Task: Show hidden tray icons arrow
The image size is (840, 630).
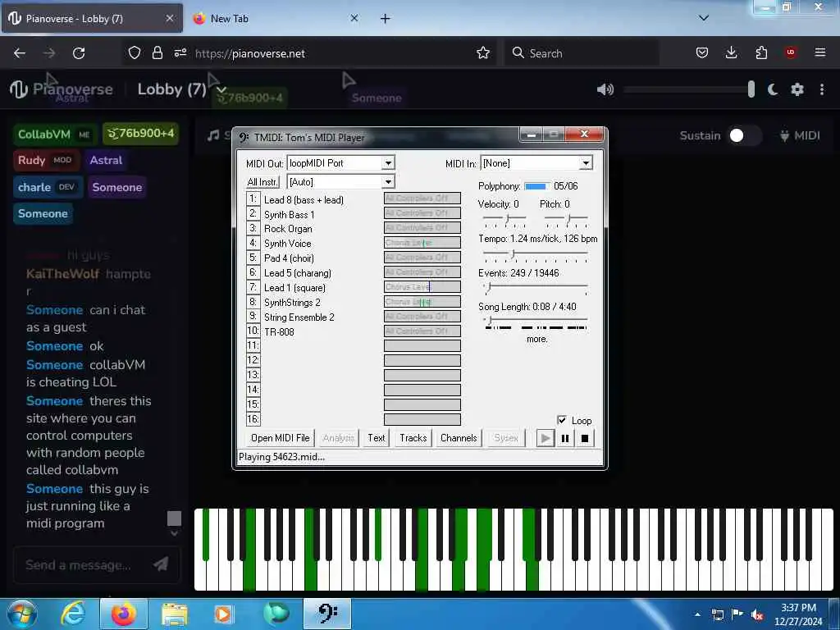Action: coord(697,614)
